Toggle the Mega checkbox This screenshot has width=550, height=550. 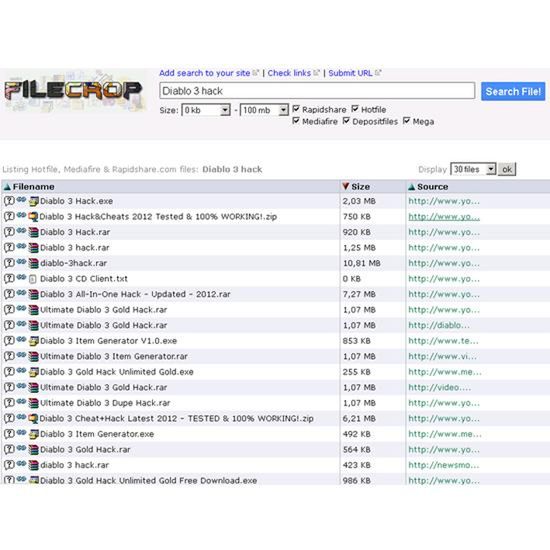(407, 121)
